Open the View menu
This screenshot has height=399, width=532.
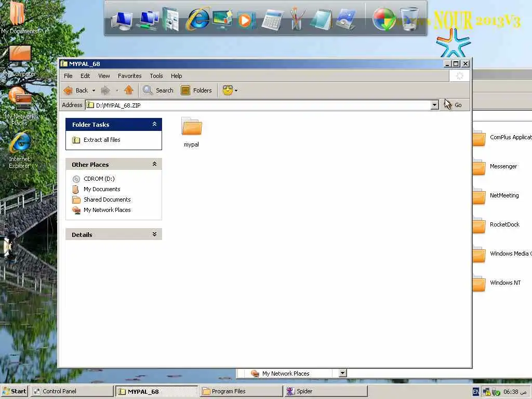[104, 76]
